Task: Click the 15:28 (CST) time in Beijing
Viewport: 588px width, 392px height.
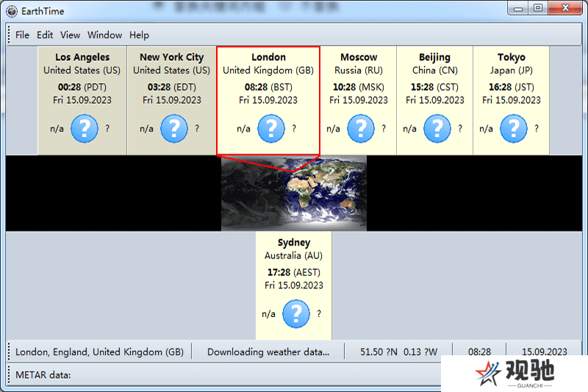Action: pos(434,87)
